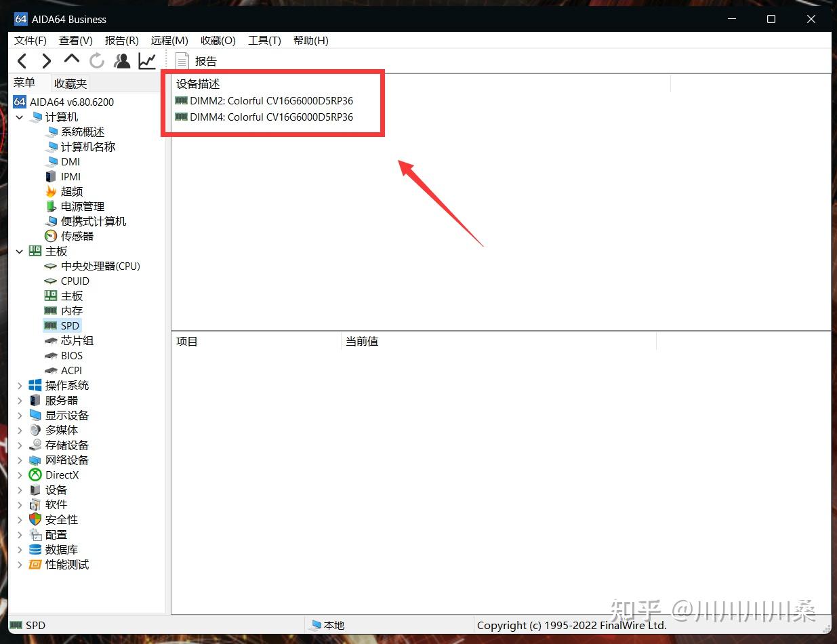Click the Copyright FinalWire Ltd. status text
Viewport: 837px width, 644px height.
(572, 625)
